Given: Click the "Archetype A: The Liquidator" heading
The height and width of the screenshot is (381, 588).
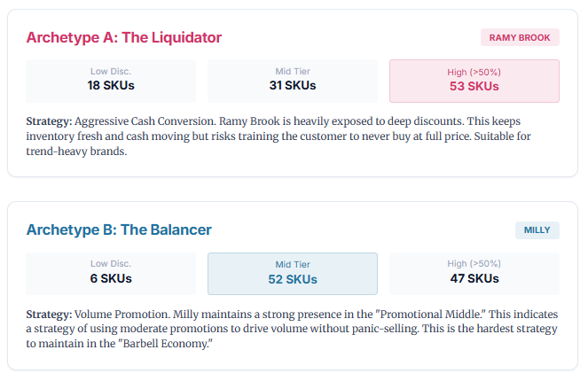Looking at the screenshot, I should (123, 37).
